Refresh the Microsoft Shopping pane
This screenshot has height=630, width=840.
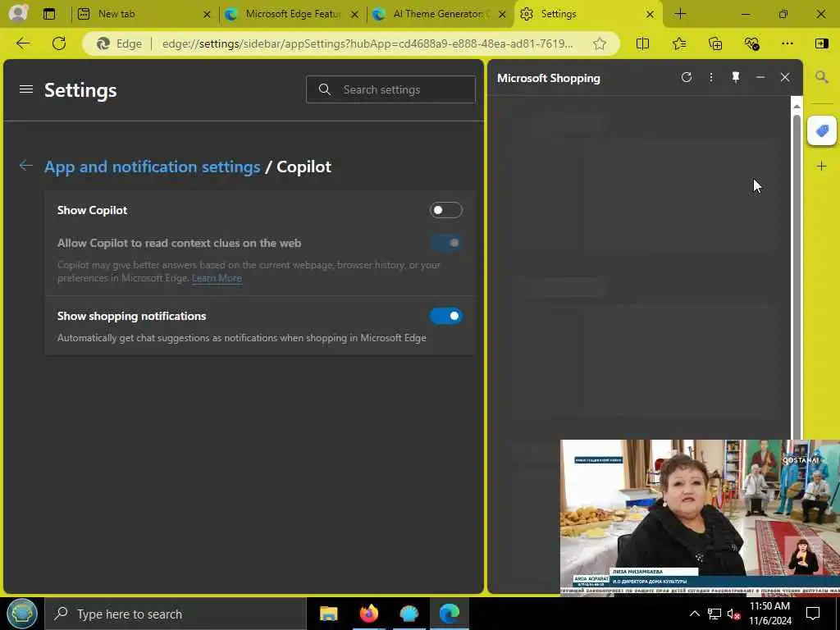(687, 78)
